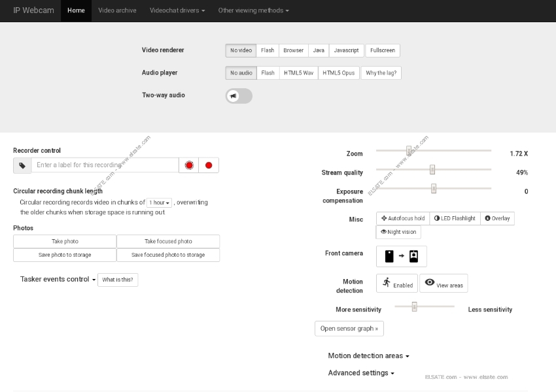Click Take photo button
This screenshot has width=556, height=392.
coord(65,242)
